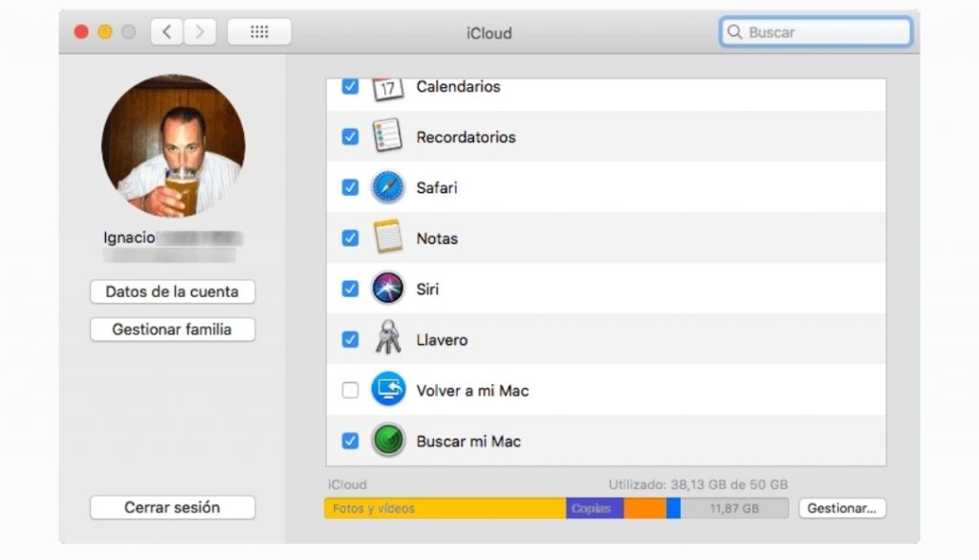979x560 pixels.
Task: Uncheck the Notas checkbox
Action: coord(350,238)
